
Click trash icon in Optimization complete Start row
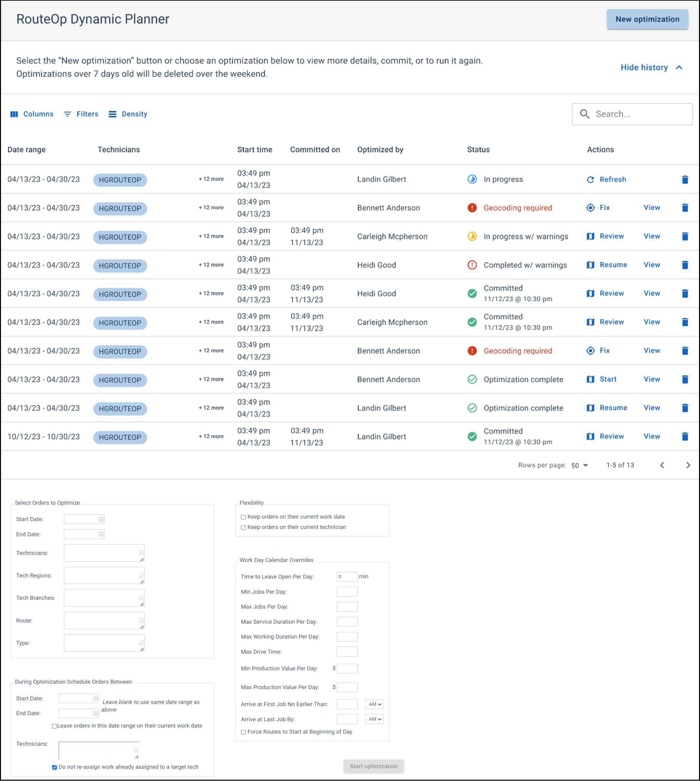coord(685,380)
